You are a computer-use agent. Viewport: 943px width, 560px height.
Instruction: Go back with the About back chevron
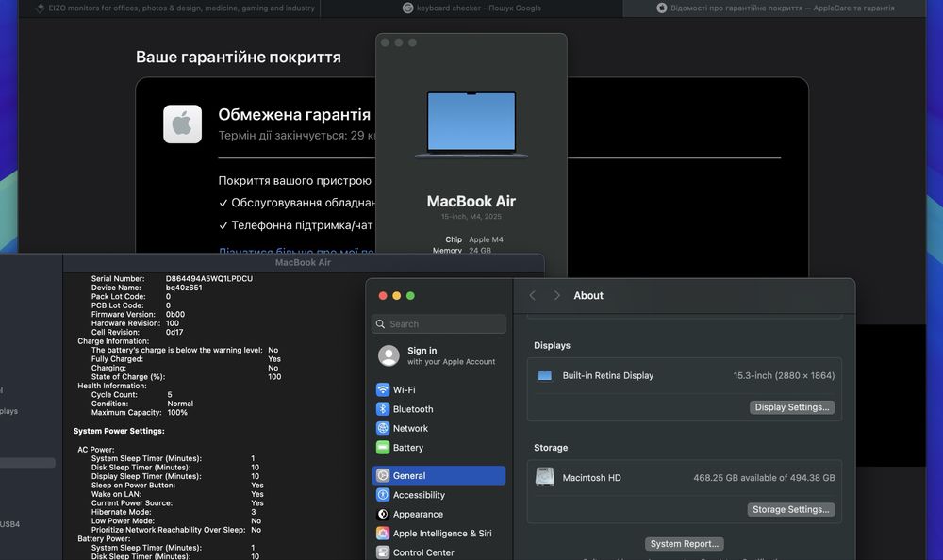coord(532,295)
